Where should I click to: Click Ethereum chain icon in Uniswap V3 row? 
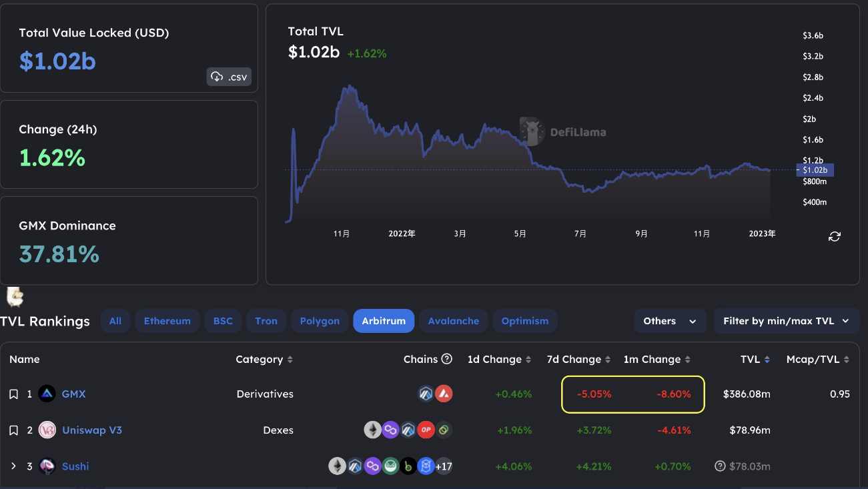point(373,430)
